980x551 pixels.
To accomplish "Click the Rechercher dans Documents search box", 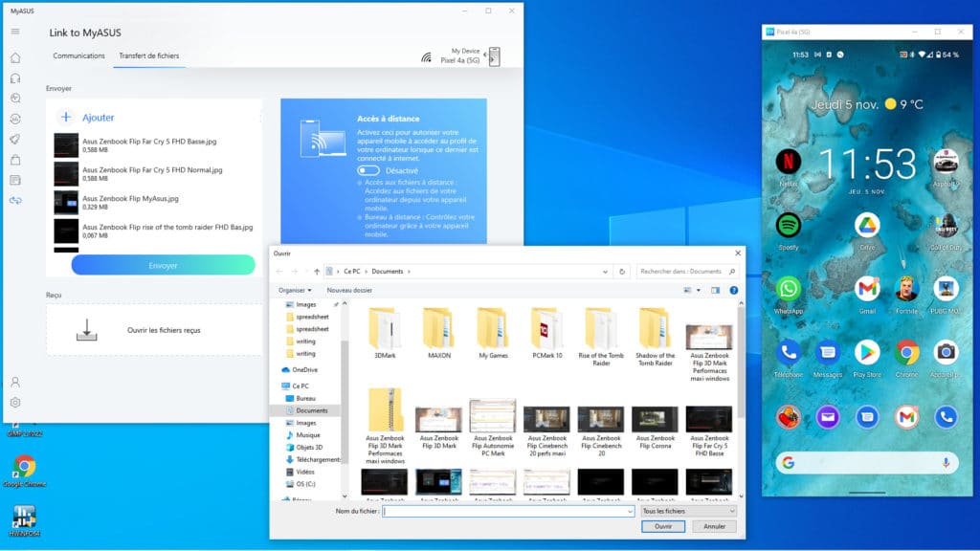I will tap(687, 271).
